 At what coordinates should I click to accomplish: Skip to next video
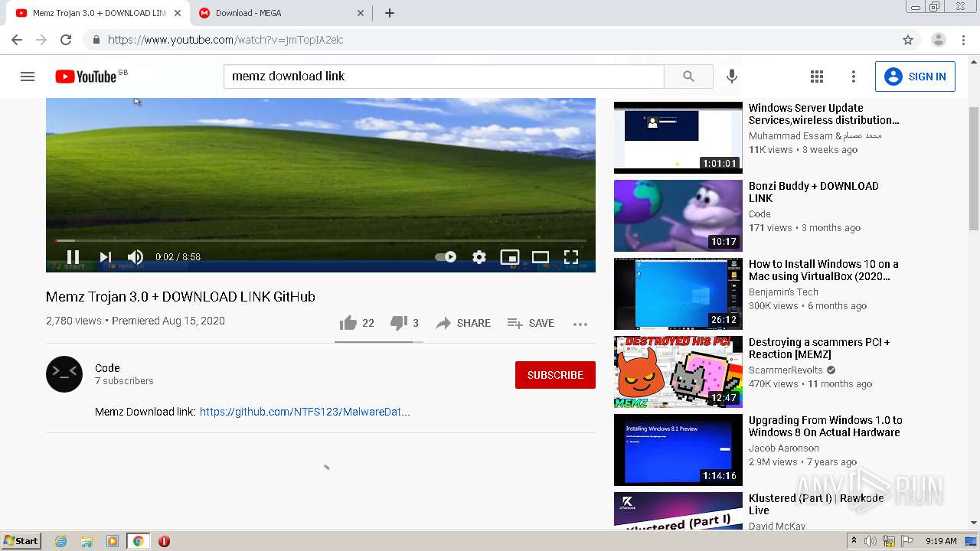click(106, 257)
